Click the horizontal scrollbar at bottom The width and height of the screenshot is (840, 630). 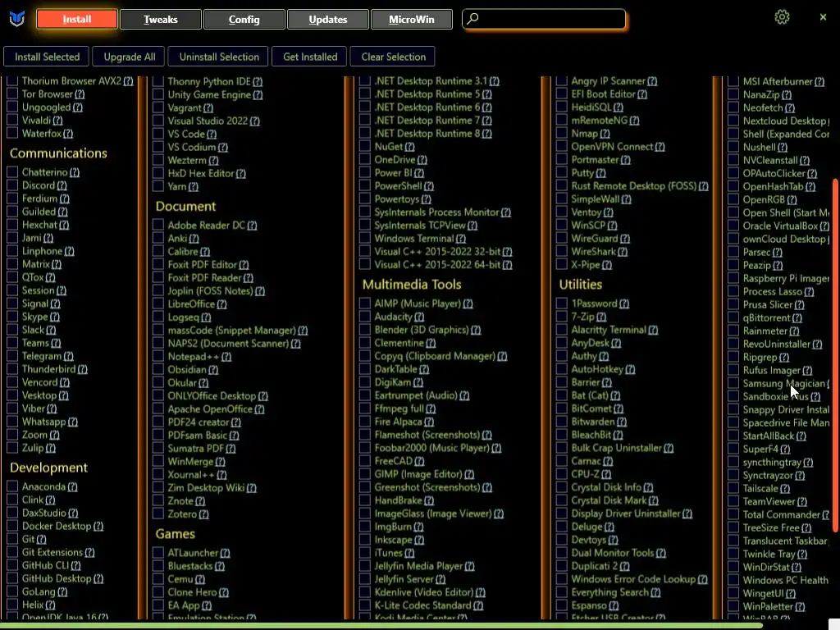381,625
